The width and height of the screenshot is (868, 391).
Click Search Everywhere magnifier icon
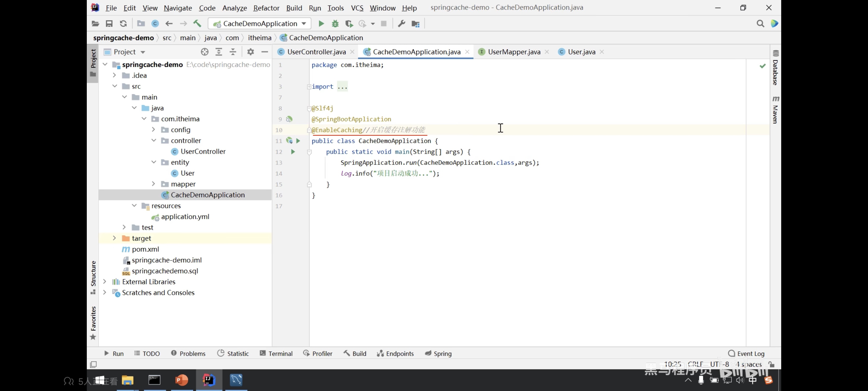tap(760, 24)
